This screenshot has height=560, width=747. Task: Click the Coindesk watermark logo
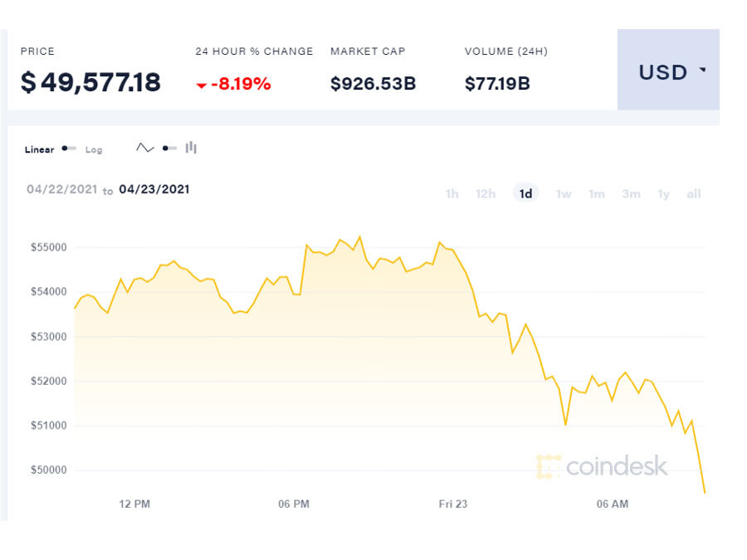tap(603, 466)
